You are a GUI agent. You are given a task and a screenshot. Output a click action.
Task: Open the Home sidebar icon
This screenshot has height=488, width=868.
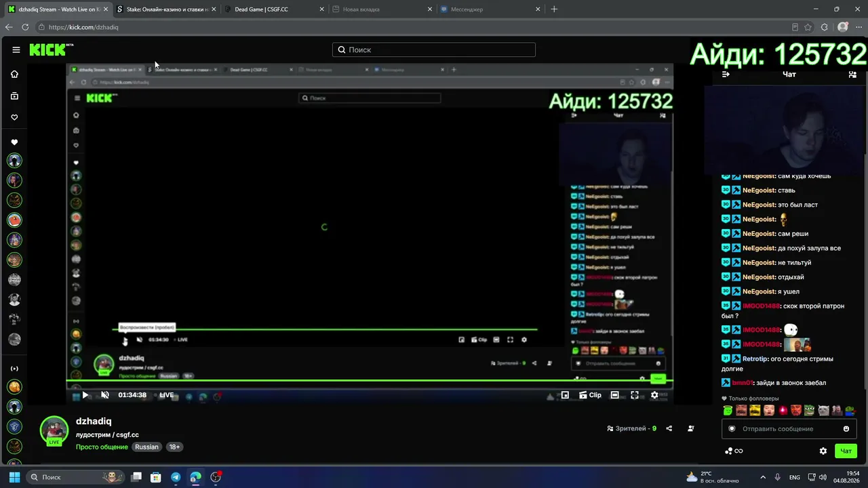pyautogui.click(x=14, y=74)
